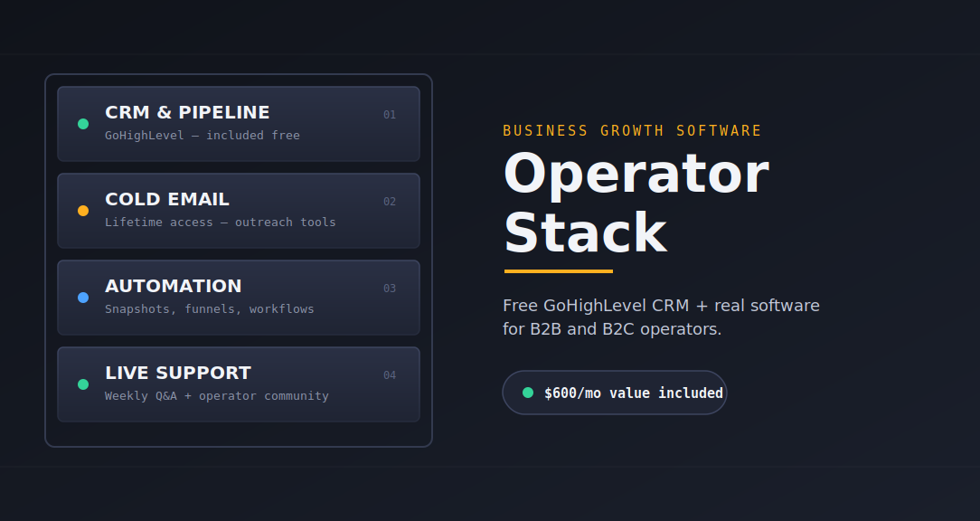Viewport: 980px width, 521px height.
Task: Click the 03 number label
Action: click(x=390, y=289)
